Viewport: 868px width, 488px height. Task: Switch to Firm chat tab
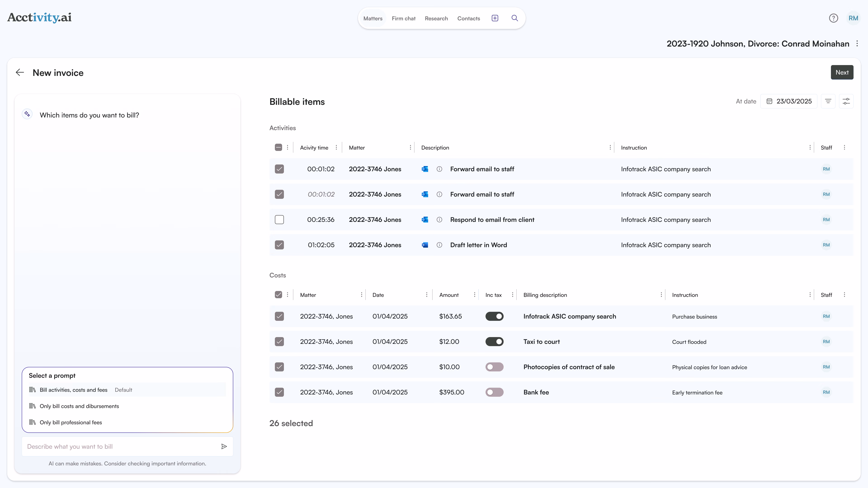403,18
